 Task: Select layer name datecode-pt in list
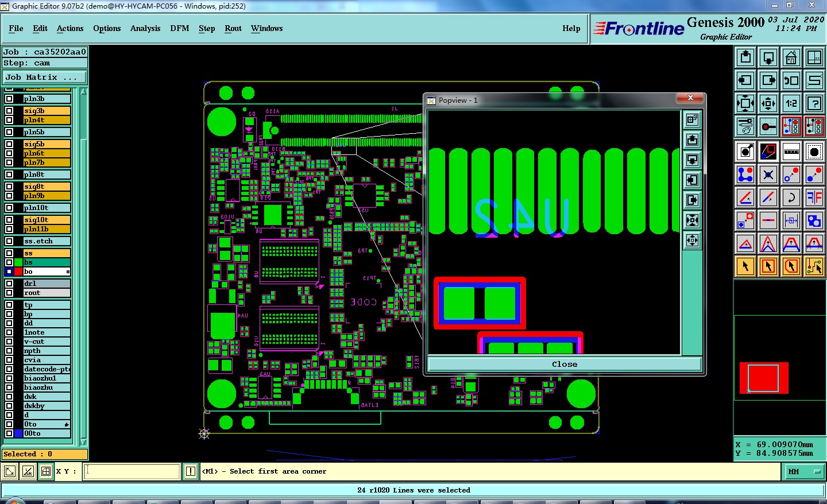click(47, 369)
